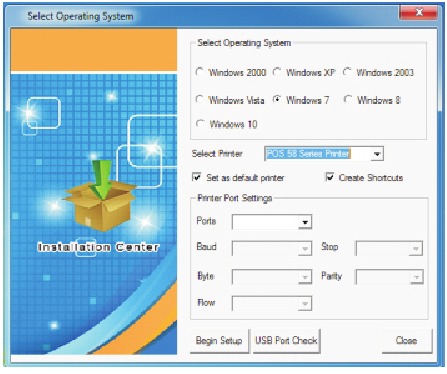Open the Parity dropdown
The image size is (447, 374).
point(416,277)
